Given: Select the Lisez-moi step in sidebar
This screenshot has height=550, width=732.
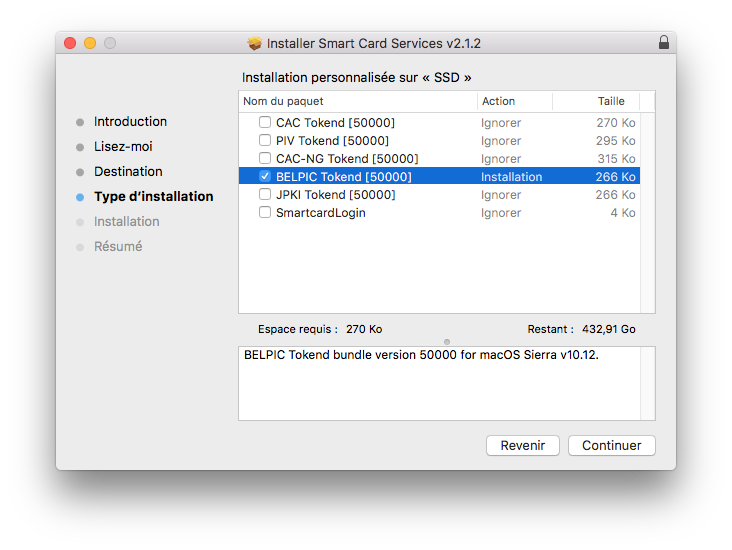Looking at the screenshot, I should coord(123,147).
